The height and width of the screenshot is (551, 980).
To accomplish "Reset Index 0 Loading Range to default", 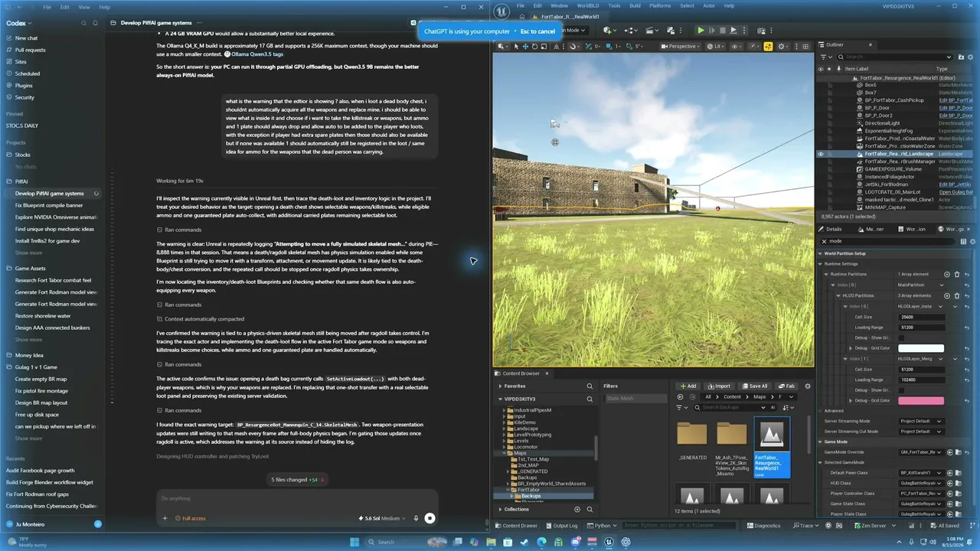I will point(967,328).
